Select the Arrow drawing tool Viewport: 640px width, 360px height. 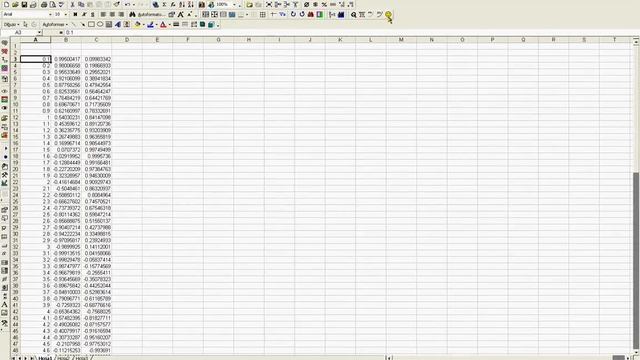coord(82,24)
